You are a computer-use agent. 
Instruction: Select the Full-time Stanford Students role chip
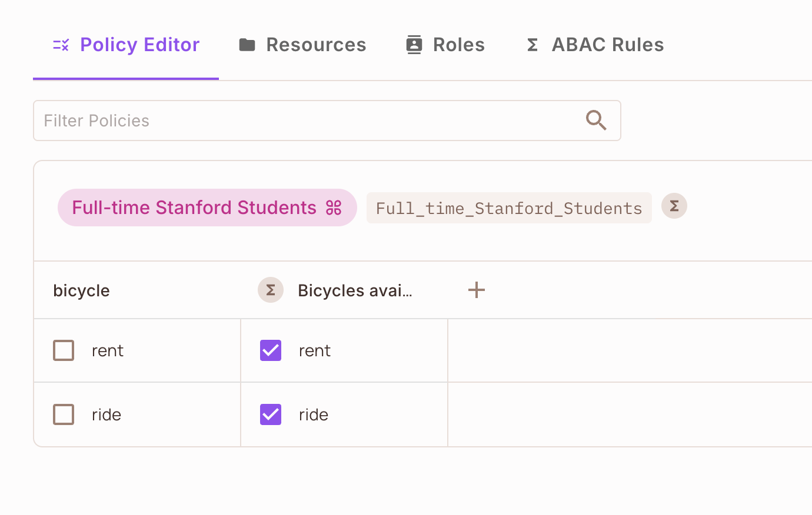(x=194, y=207)
